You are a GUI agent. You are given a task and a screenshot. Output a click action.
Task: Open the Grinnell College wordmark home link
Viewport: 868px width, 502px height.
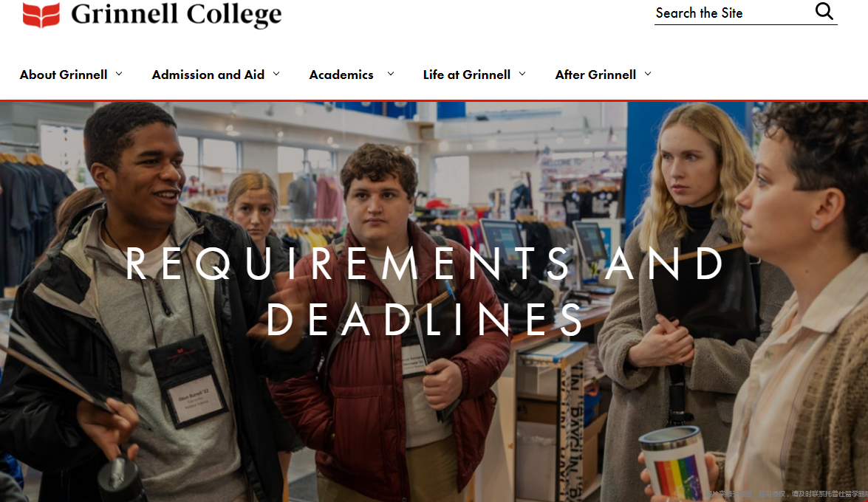click(x=176, y=14)
